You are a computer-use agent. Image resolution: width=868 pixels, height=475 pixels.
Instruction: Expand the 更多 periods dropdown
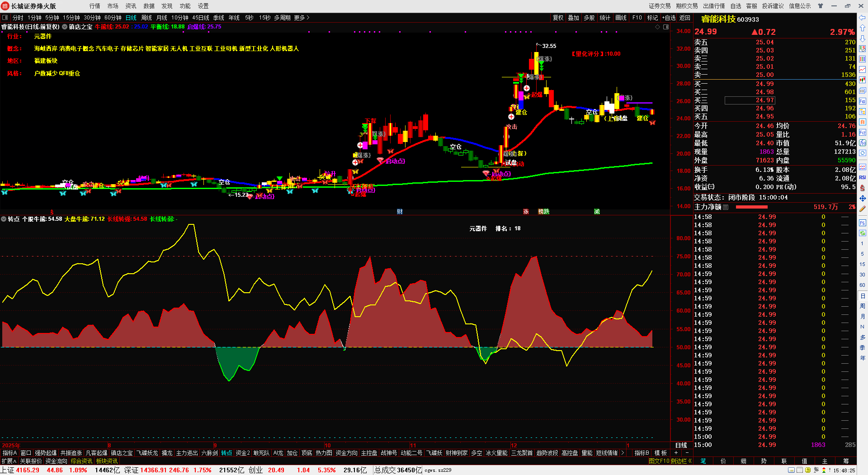tap(302, 18)
